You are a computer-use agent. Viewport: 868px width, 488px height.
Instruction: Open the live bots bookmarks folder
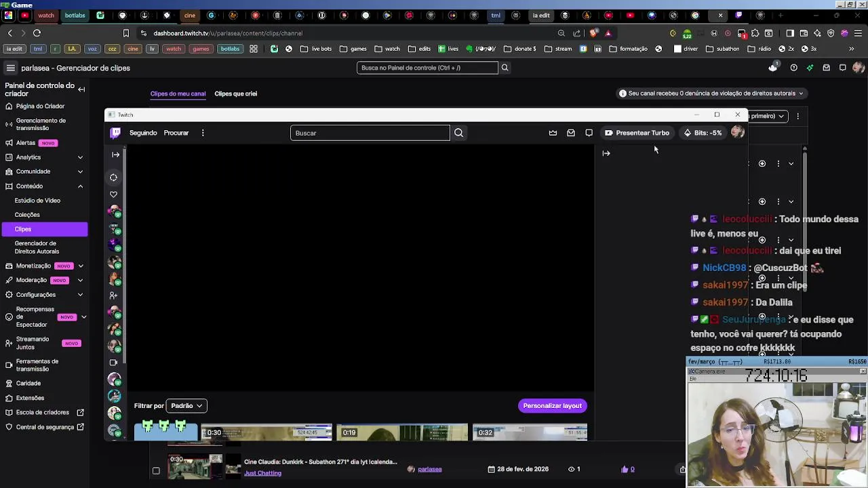316,49
